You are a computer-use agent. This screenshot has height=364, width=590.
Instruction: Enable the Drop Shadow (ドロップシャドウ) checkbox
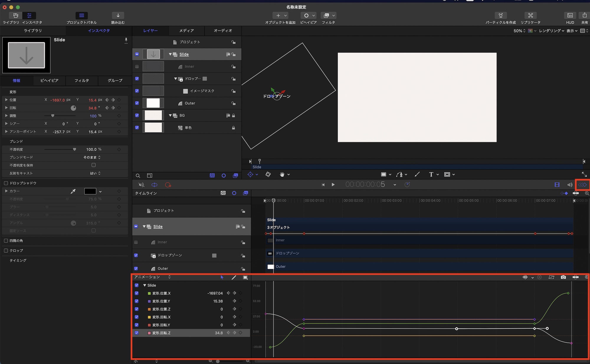tap(6, 183)
